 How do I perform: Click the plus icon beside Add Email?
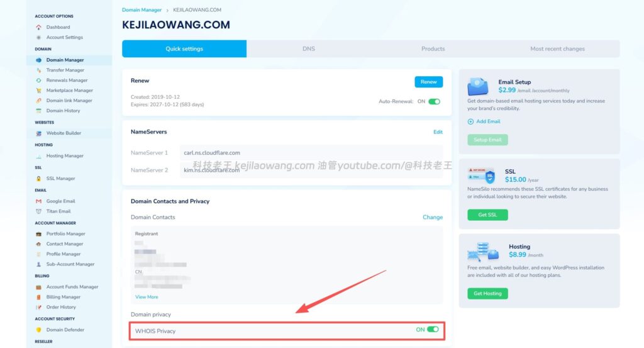tap(470, 121)
